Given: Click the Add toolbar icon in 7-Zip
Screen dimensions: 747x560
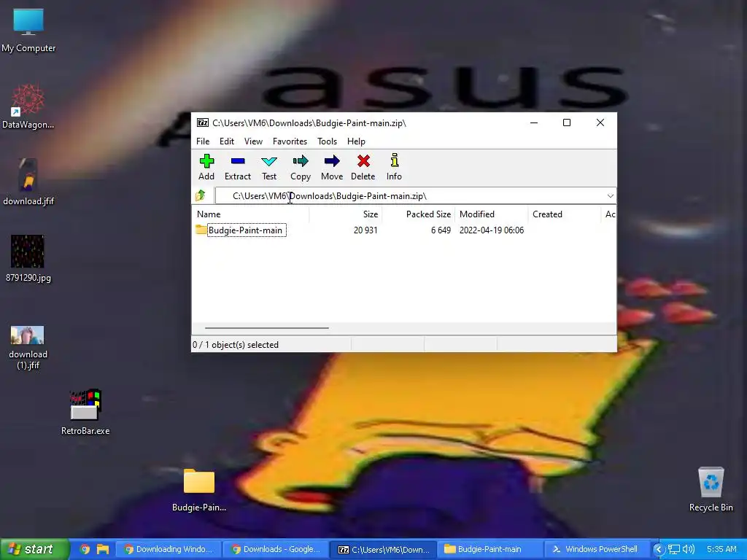Looking at the screenshot, I should tap(206, 167).
